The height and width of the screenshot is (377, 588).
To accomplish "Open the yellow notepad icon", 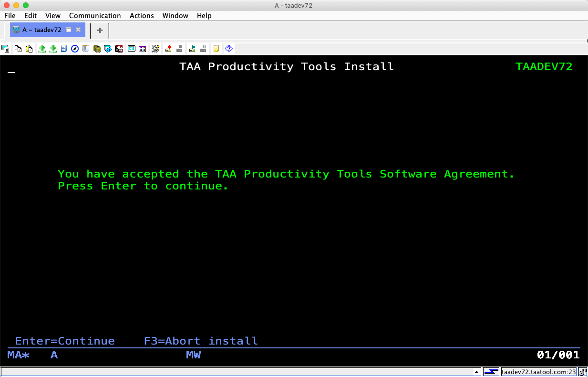I will [216, 49].
